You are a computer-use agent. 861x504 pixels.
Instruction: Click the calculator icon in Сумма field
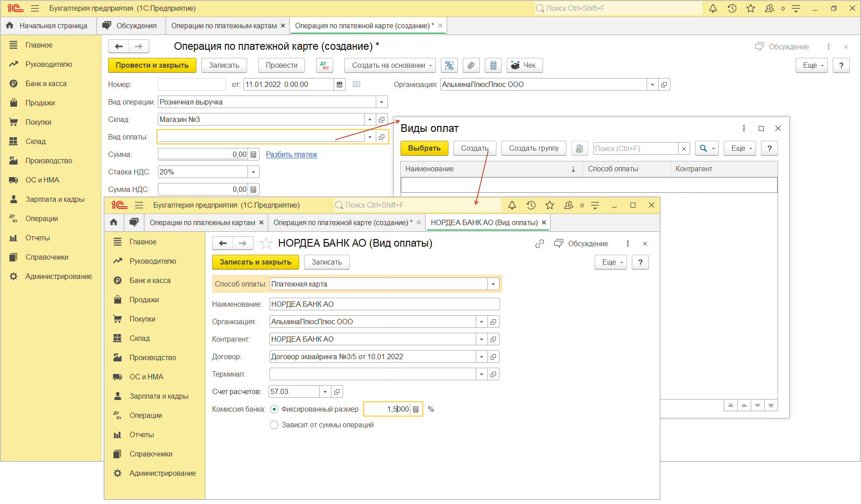pos(254,155)
